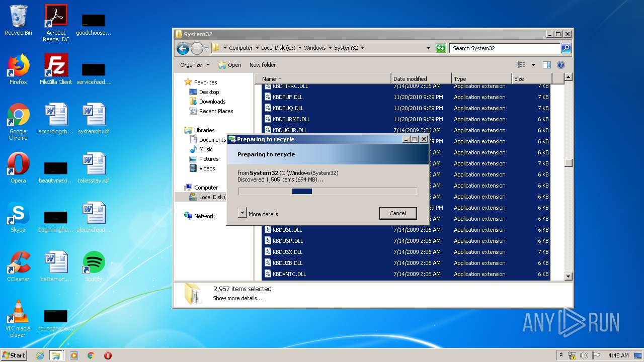This screenshot has width=644, height=362.
Task: Open the electricfeed desktop document
Action: point(94,218)
